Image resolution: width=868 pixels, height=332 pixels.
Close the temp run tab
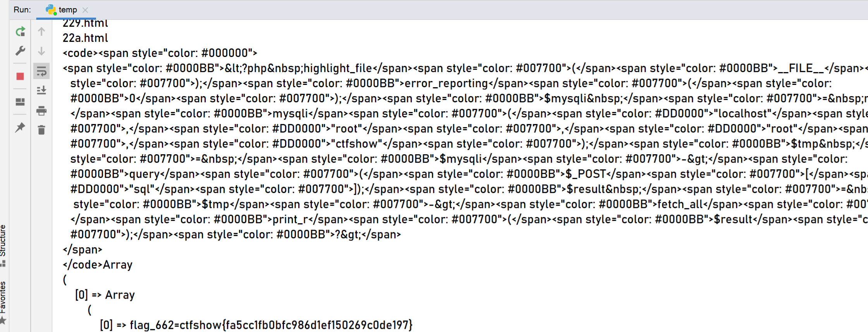click(x=85, y=10)
